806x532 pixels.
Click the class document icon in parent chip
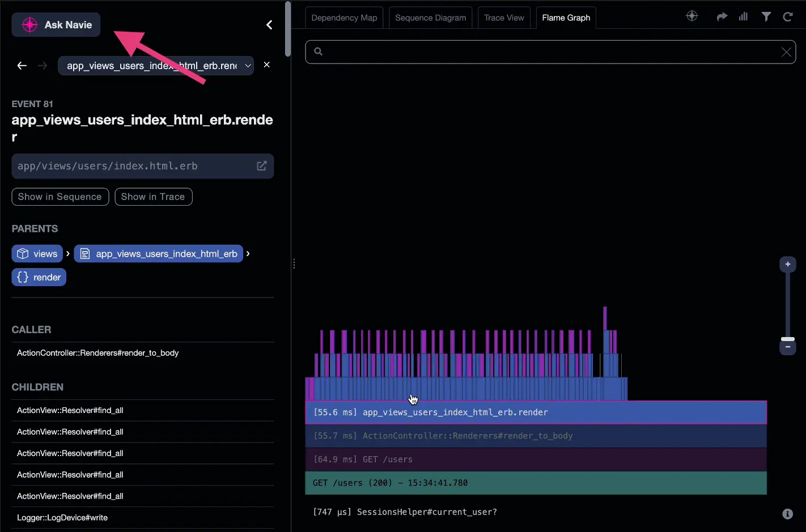(x=85, y=254)
